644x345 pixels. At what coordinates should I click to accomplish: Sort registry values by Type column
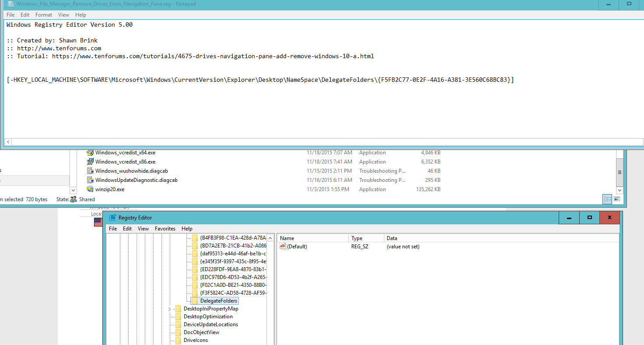(x=367, y=238)
